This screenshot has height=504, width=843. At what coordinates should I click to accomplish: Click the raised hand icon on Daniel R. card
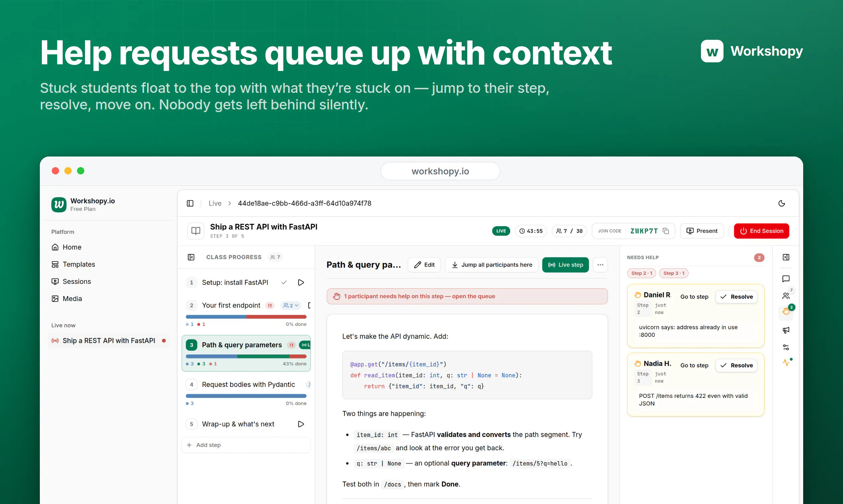638,295
